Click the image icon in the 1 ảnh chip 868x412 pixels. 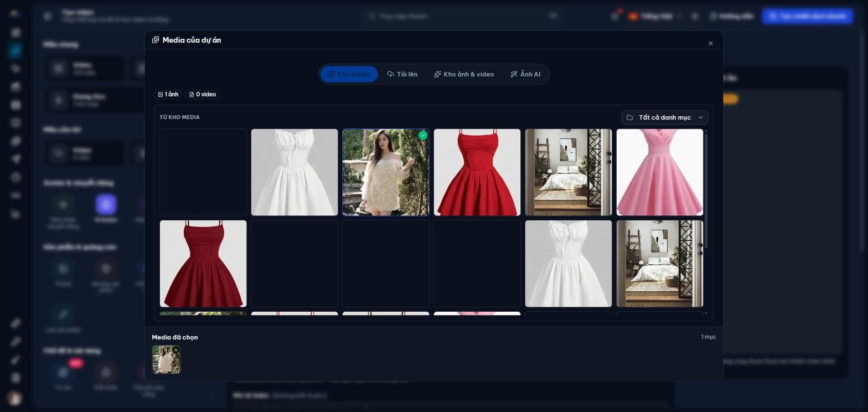tap(161, 95)
